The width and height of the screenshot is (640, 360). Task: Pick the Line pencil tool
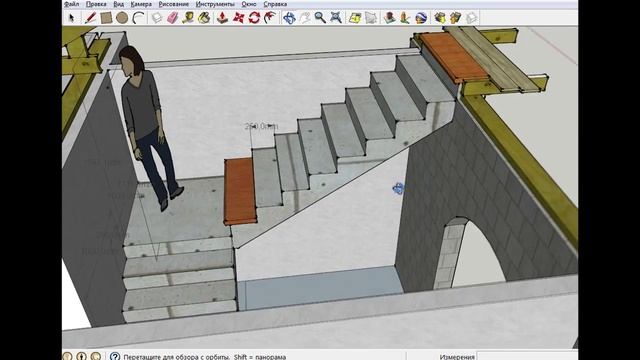[90, 18]
